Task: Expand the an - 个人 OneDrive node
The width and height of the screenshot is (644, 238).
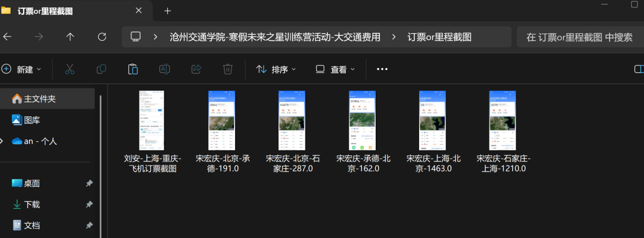Action: (x=2, y=141)
